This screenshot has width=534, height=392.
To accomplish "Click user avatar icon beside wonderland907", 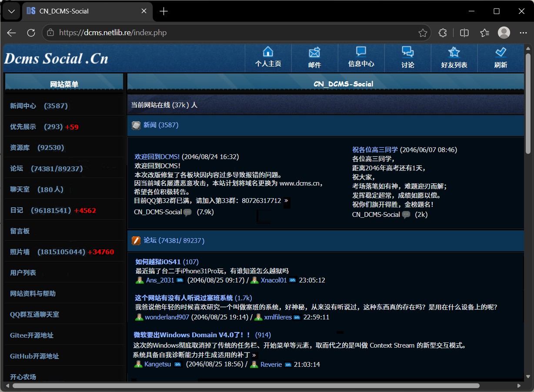I will (x=139, y=317).
